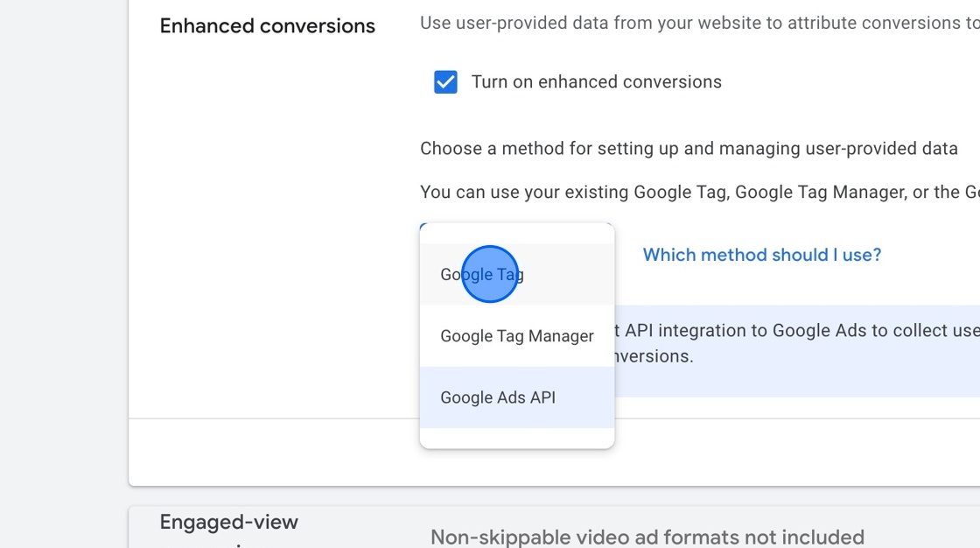Open 'Which method should I use?' link
The width and height of the screenshot is (980, 548).
click(x=762, y=255)
